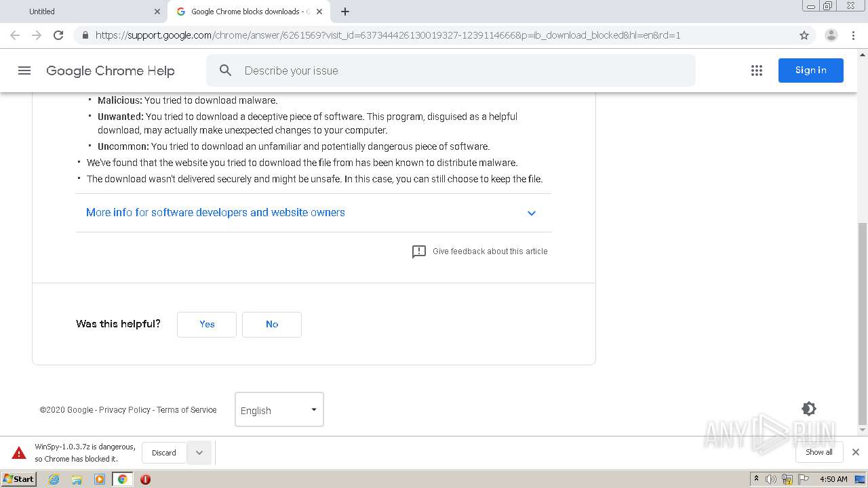Bookmark this page with star icon

click(x=804, y=35)
